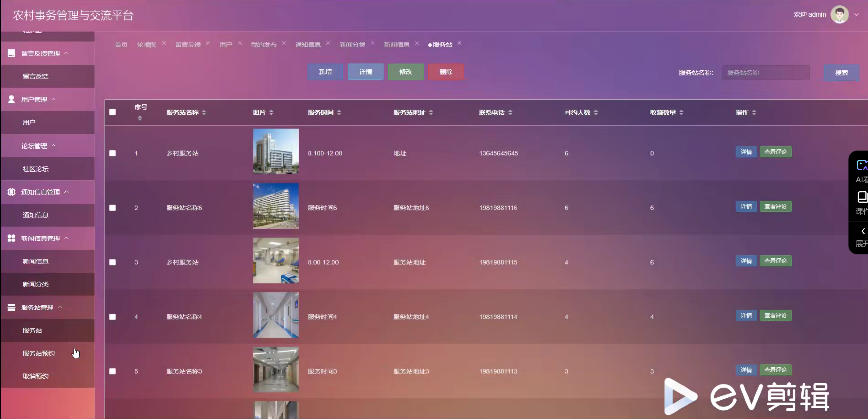
Task: Check row 5 服务站名称3 checkbox
Action: 113,371
